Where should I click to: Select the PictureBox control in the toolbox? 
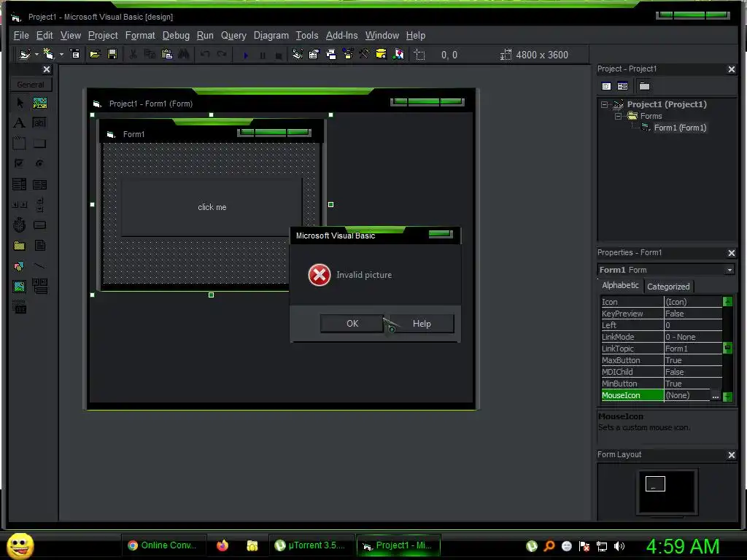(40, 103)
